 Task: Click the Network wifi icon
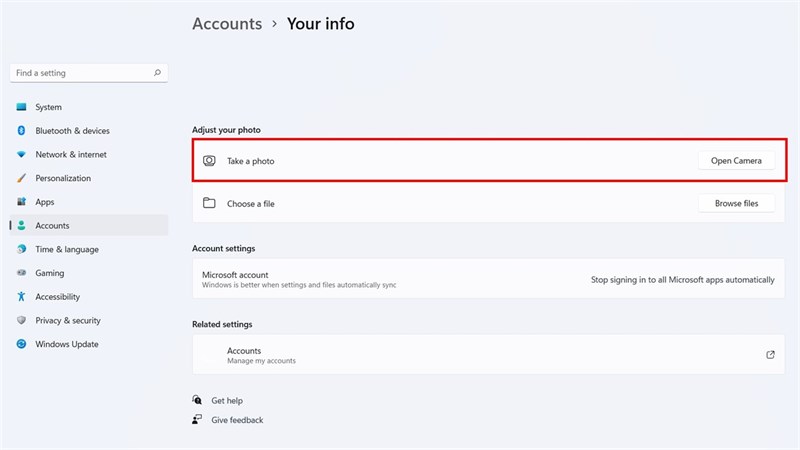coord(21,154)
